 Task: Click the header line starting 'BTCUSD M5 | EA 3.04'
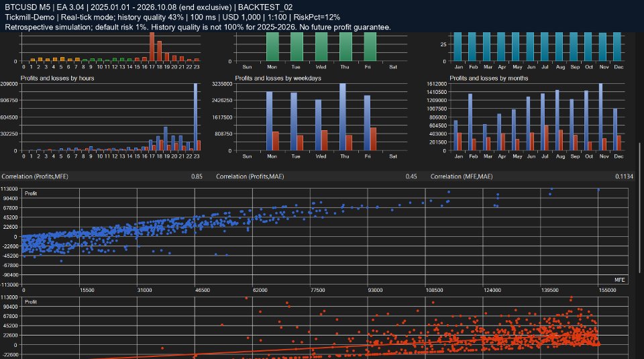click(149, 7)
